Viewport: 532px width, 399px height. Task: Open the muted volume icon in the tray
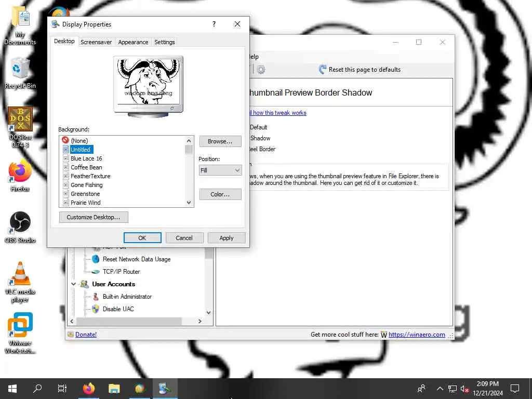465,389
